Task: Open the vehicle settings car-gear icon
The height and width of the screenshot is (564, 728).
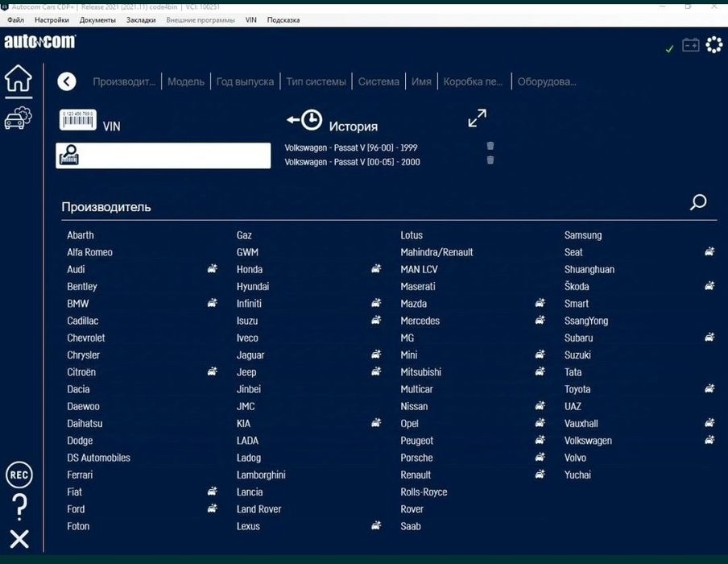Action: click(18, 118)
